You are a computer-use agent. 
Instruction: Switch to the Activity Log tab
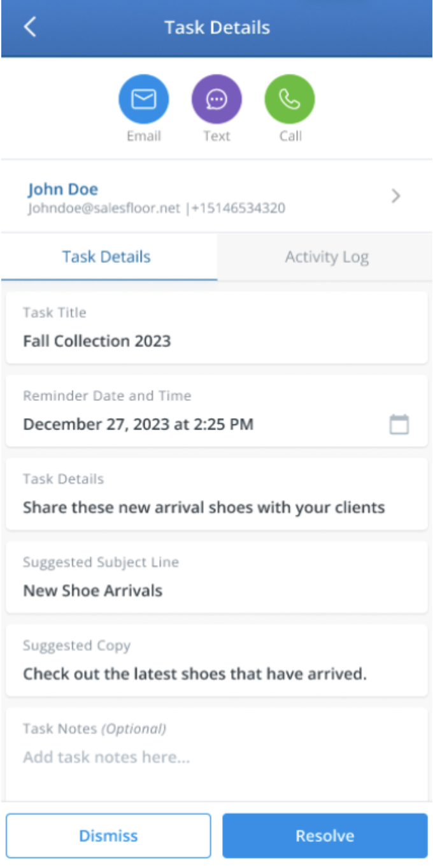point(326,257)
